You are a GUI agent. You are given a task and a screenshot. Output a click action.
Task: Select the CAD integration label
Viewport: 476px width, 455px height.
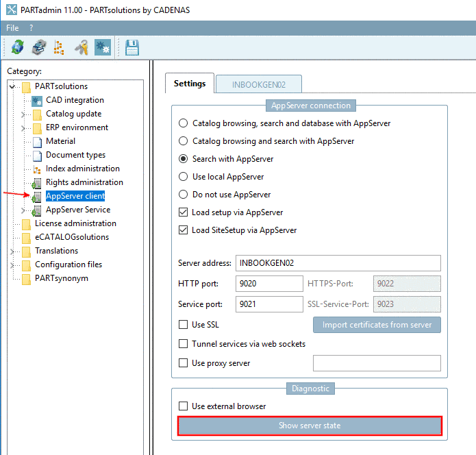[75, 100]
